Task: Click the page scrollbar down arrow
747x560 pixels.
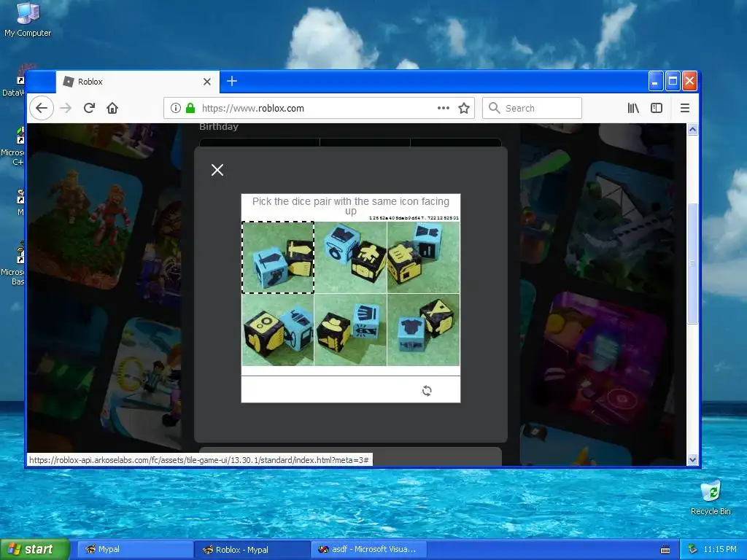Action: [x=693, y=460]
